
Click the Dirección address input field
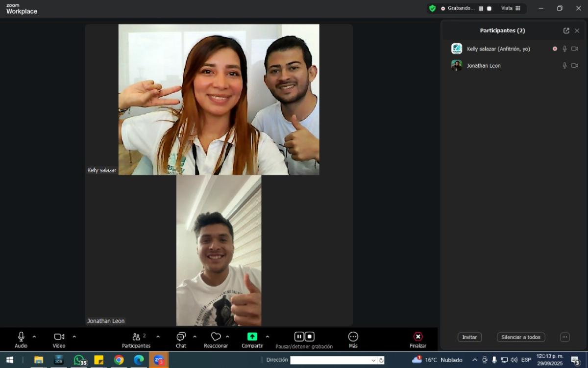pos(331,360)
